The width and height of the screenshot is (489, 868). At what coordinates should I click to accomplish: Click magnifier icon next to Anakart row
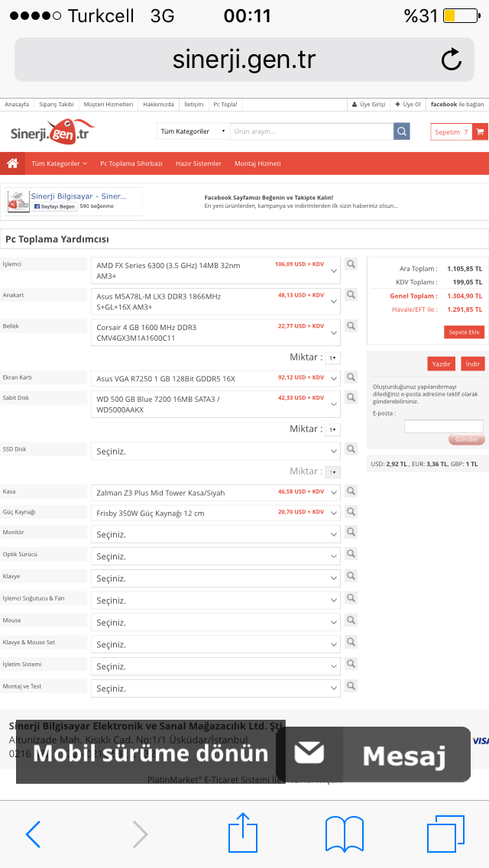pos(351,295)
